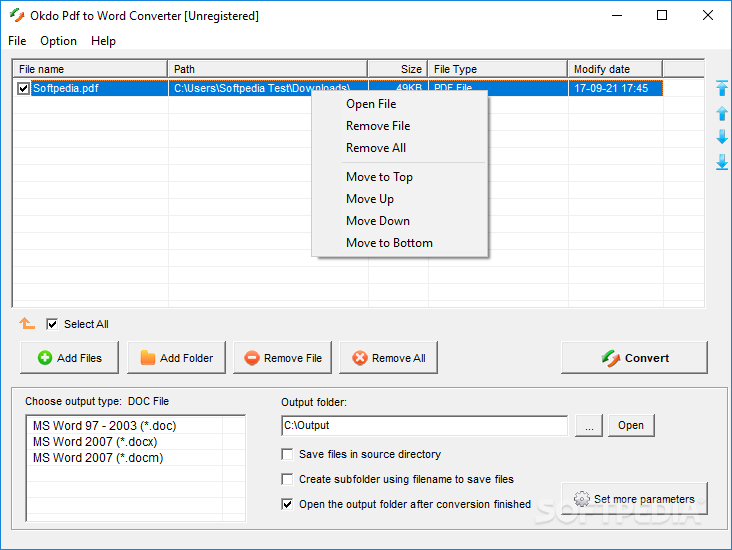Sort by the Size column header
This screenshot has height=550, width=732.
pyautogui.click(x=398, y=69)
